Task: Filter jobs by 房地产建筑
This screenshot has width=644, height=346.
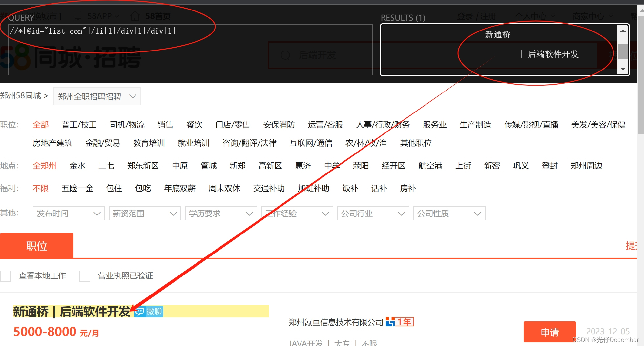Action: click(x=52, y=143)
